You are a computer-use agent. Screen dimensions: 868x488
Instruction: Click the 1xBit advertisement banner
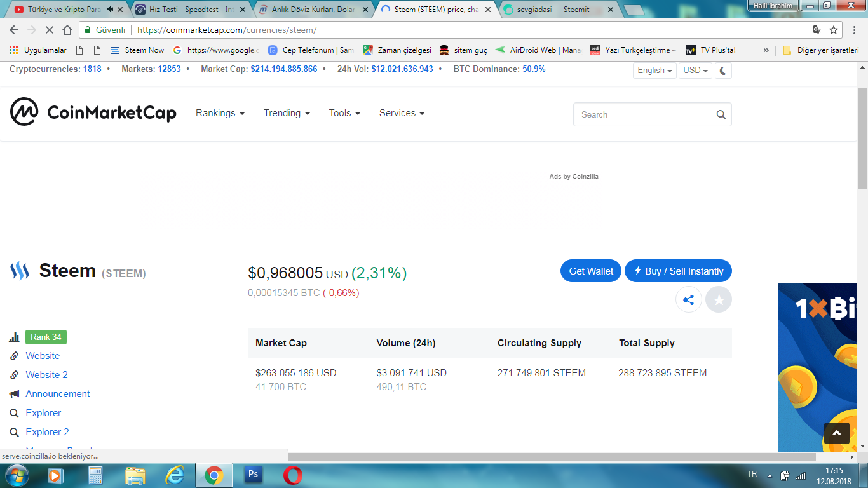click(x=818, y=367)
